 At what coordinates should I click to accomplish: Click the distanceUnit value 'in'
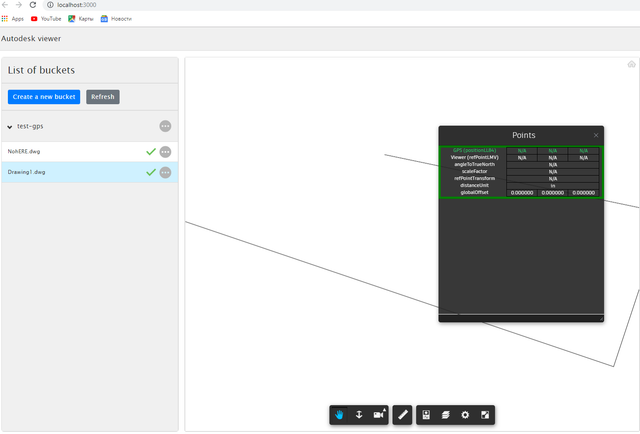553,185
